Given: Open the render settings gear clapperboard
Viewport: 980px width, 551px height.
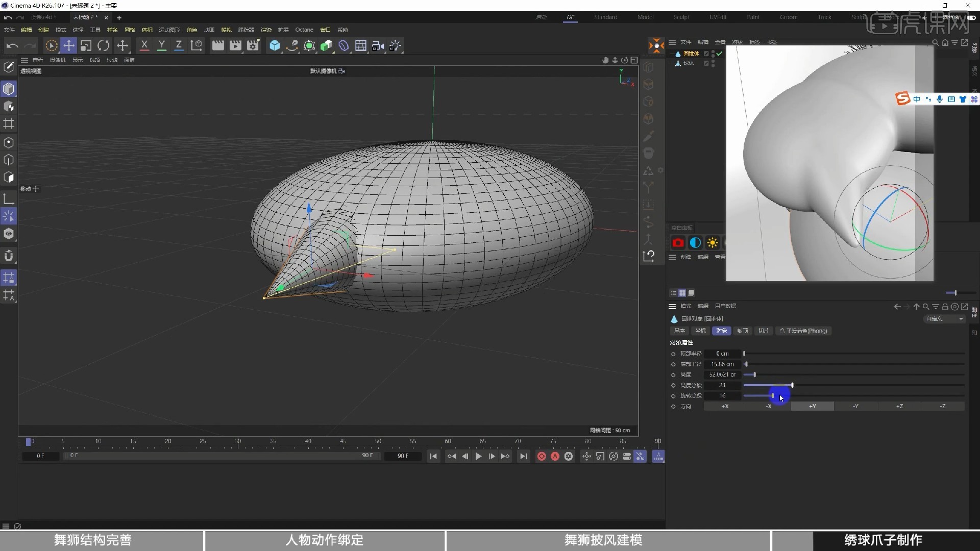Looking at the screenshot, I should click(x=253, y=46).
